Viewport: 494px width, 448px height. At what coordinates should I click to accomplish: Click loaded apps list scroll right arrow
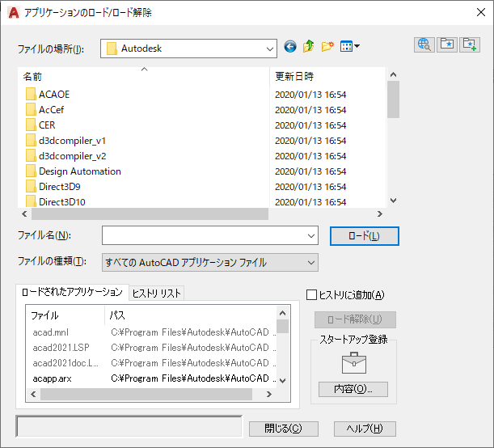pyautogui.click(x=268, y=394)
